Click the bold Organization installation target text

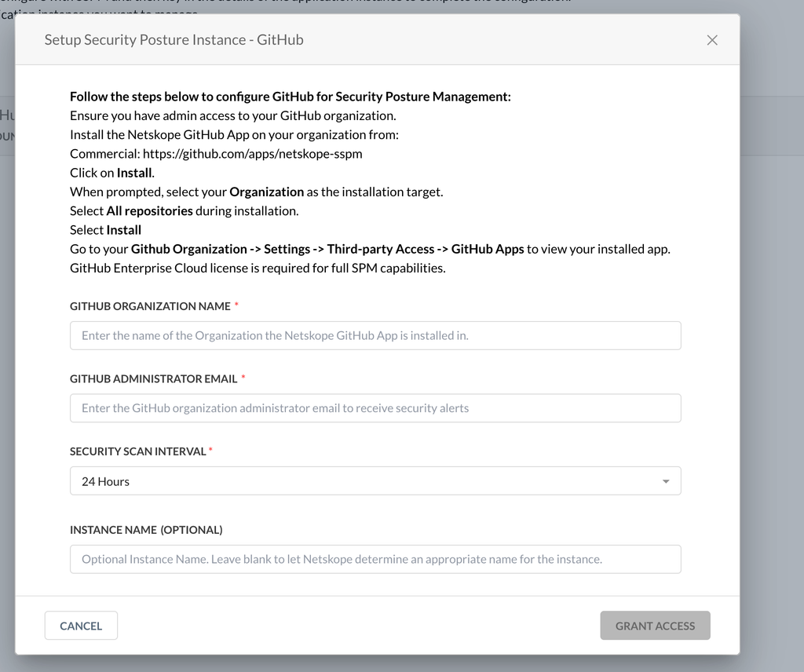266,192
